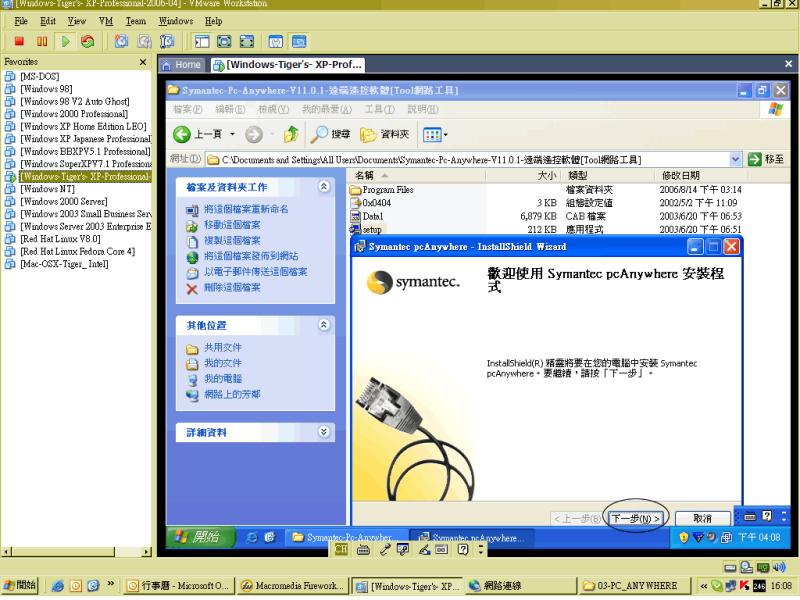
Task: Click the Favorites panel horizontal scrollbar
Action: (77, 552)
